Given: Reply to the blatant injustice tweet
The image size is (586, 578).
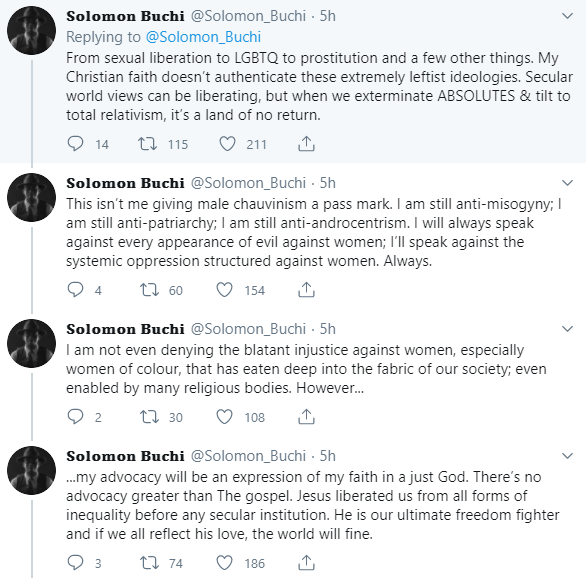Looking at the screenshot, I should [x=75, y=416].
